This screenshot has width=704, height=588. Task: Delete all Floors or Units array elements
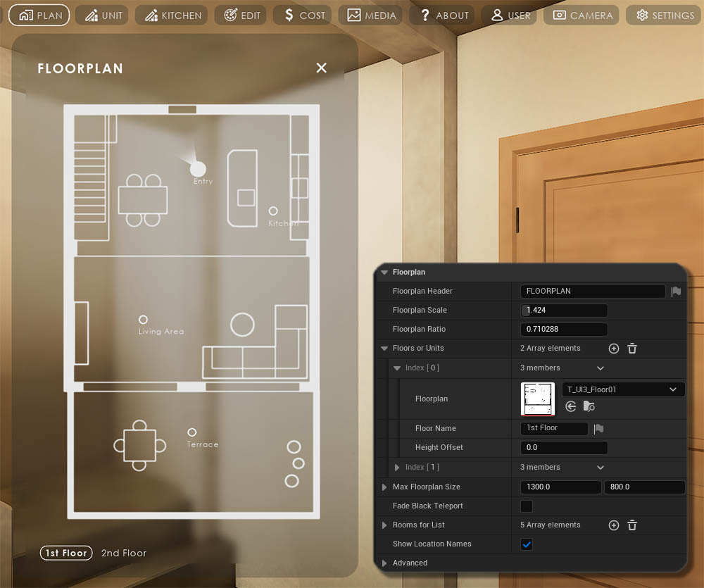[x=632, y=349]
